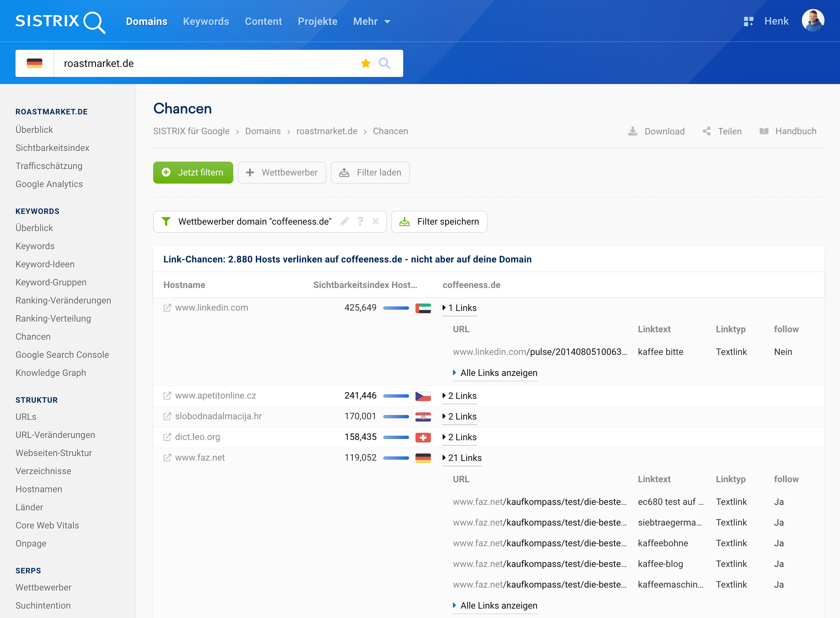Remove the coffeeness.de filter with X icon
This screenshot has width=840, height=618.
point(376,221)
